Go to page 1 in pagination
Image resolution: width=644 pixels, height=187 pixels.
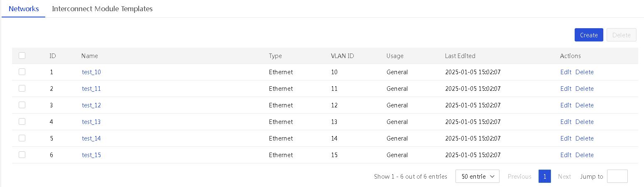(x=544, y=176)
